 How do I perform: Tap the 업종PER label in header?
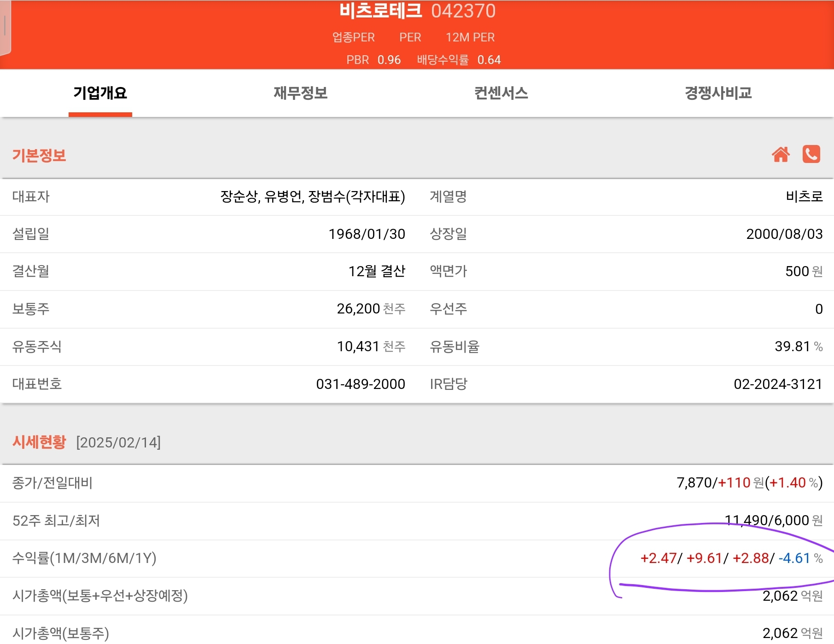click(354, 37)
